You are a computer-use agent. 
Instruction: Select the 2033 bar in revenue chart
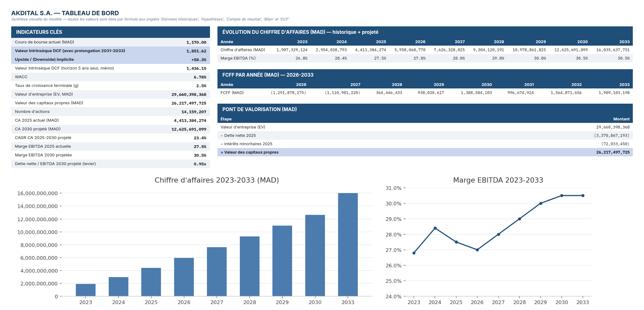(x=348, y=245)
